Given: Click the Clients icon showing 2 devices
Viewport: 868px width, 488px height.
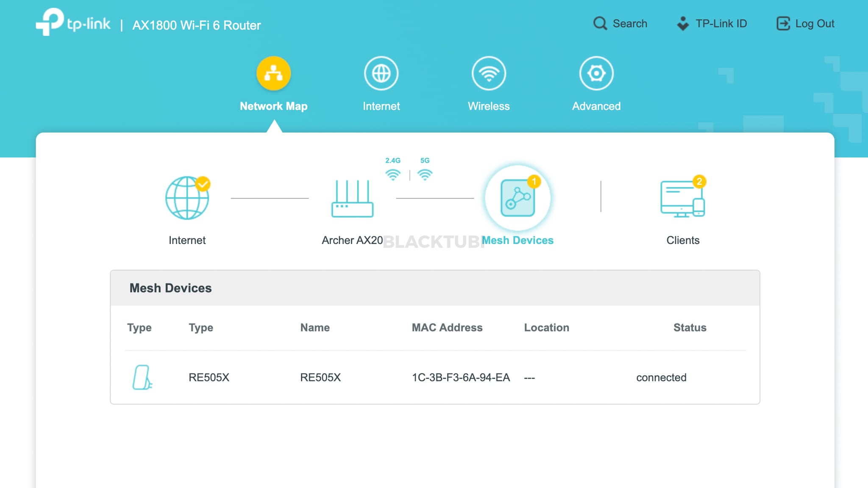Looking at the screenshot, I should click(x=682, y=199).
